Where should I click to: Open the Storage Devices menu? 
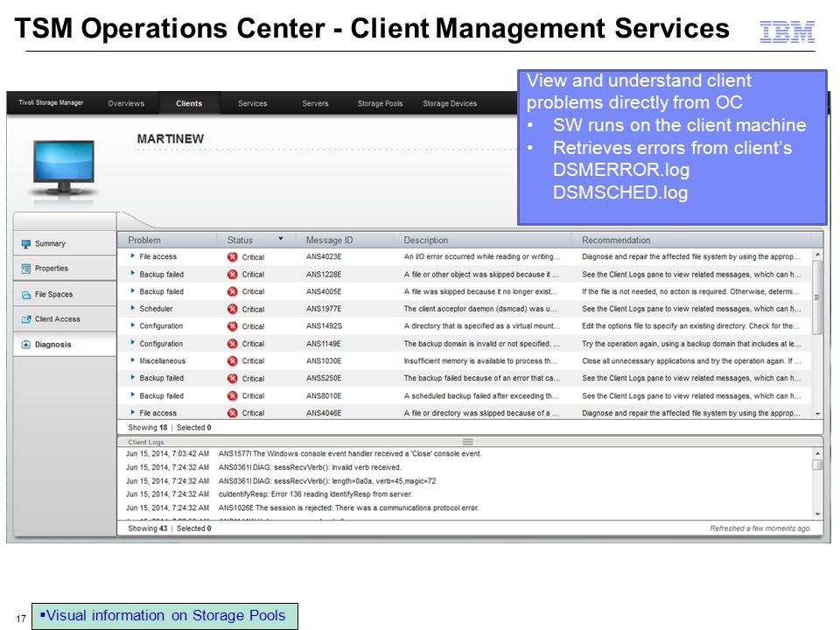point(450,103)
